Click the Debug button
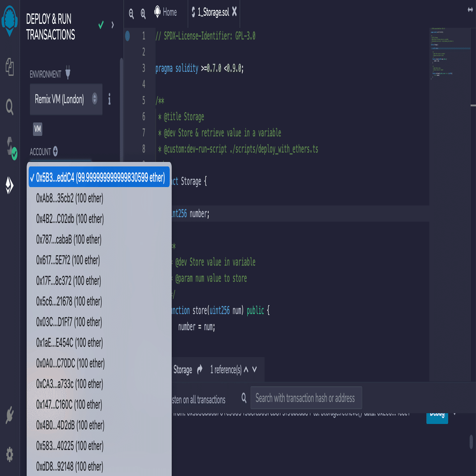This screenshot has width=476, height=476. coord(437,417)
